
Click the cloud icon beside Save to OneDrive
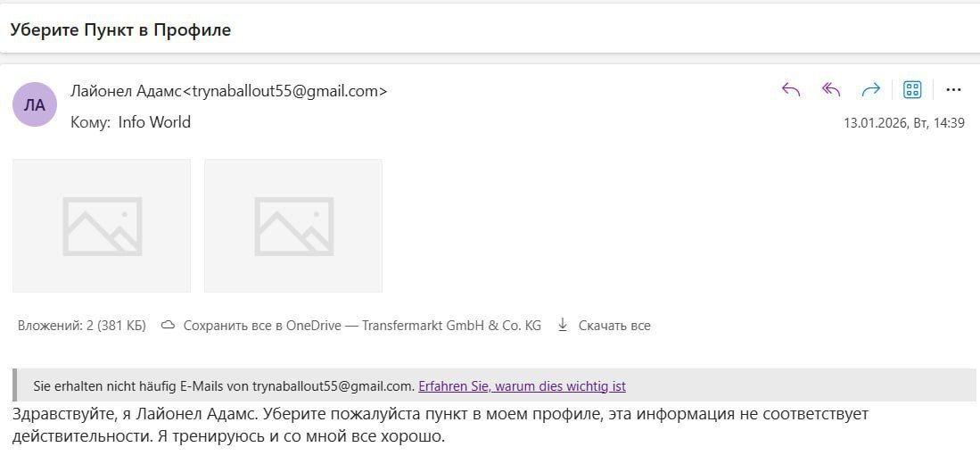[x=168, y=326]
